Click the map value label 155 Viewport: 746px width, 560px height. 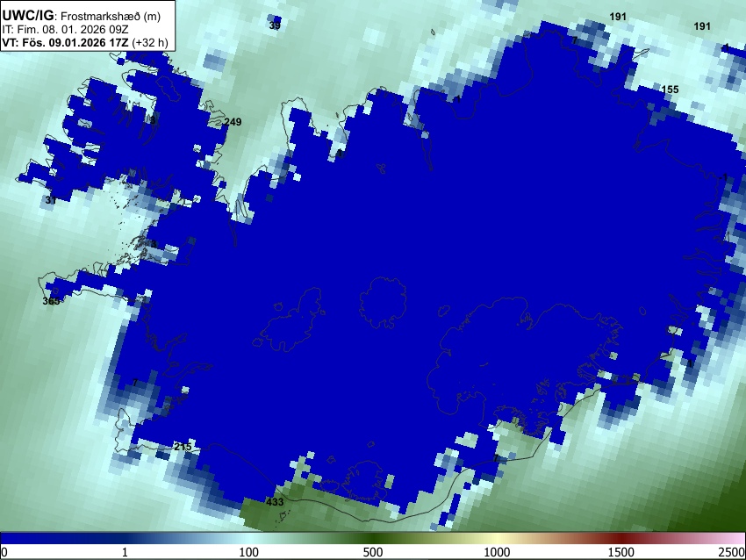coord(670,90)
